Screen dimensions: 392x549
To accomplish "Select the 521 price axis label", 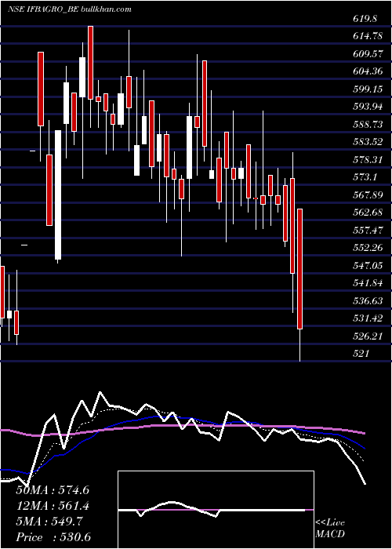I will point(361,354).
